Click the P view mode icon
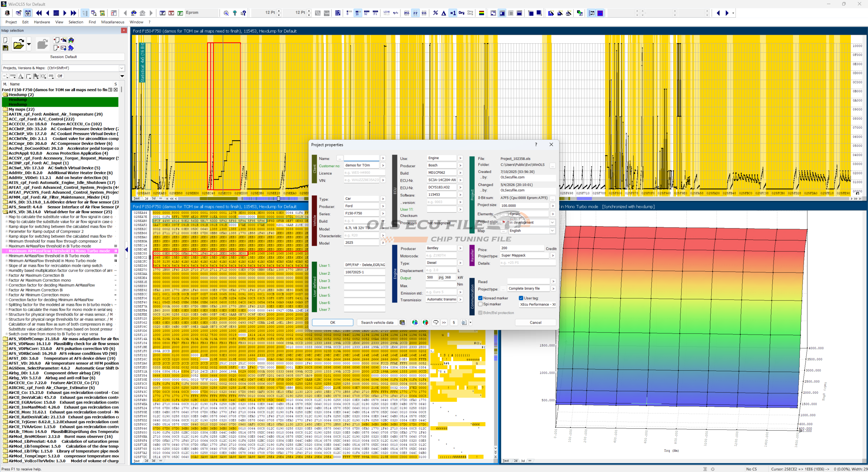The width and height of the screenshot is (868, 472). point(180,13)
